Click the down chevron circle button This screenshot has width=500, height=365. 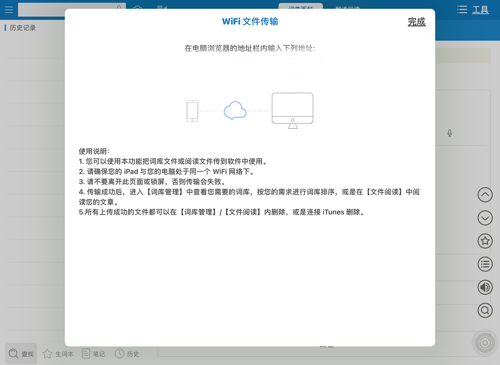coord(485,218)
